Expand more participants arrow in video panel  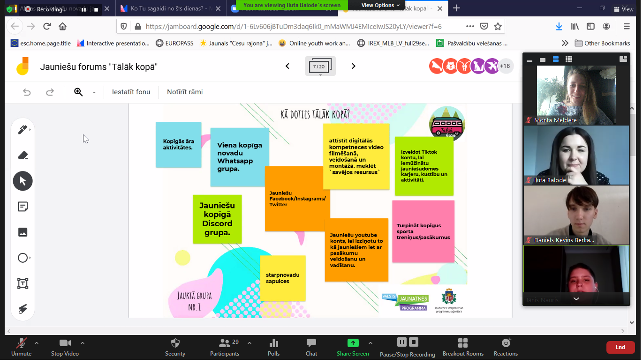click(x=576, y=299)
